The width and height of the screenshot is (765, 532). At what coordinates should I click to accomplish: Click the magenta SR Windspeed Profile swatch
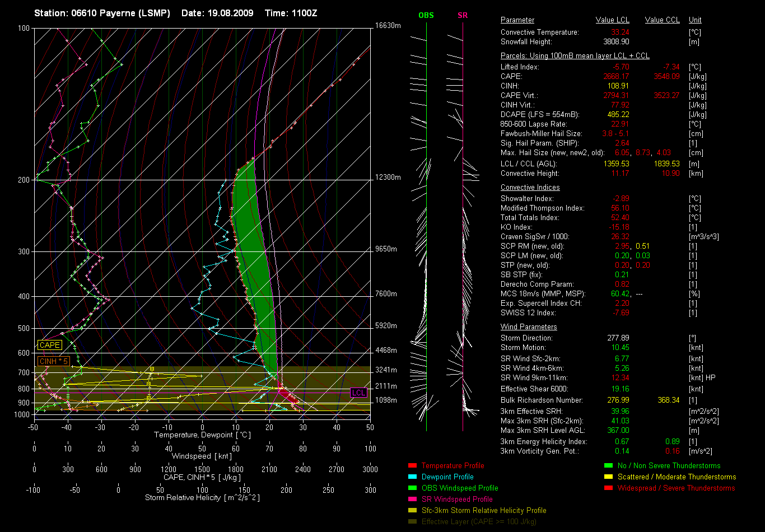click(x=413, y=500)
